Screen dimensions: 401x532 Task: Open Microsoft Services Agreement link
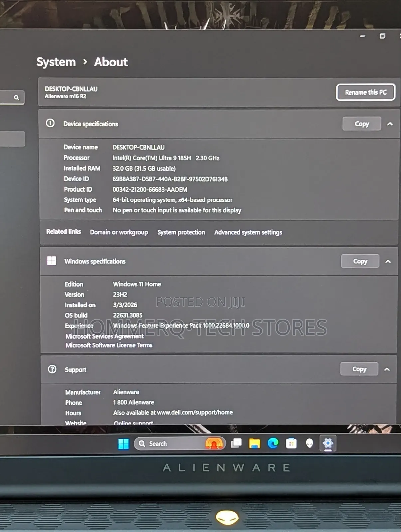(104, 336)
